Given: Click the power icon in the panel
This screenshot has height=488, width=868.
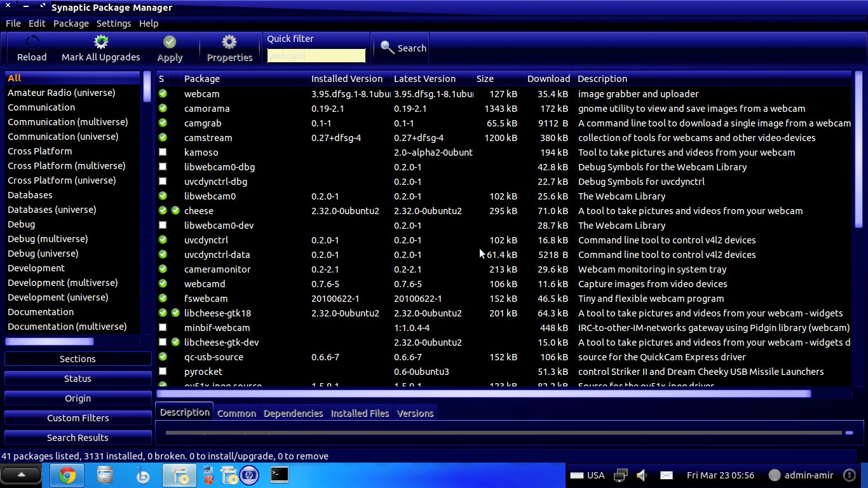Looking at the screenshot, I should pos(849,475).
